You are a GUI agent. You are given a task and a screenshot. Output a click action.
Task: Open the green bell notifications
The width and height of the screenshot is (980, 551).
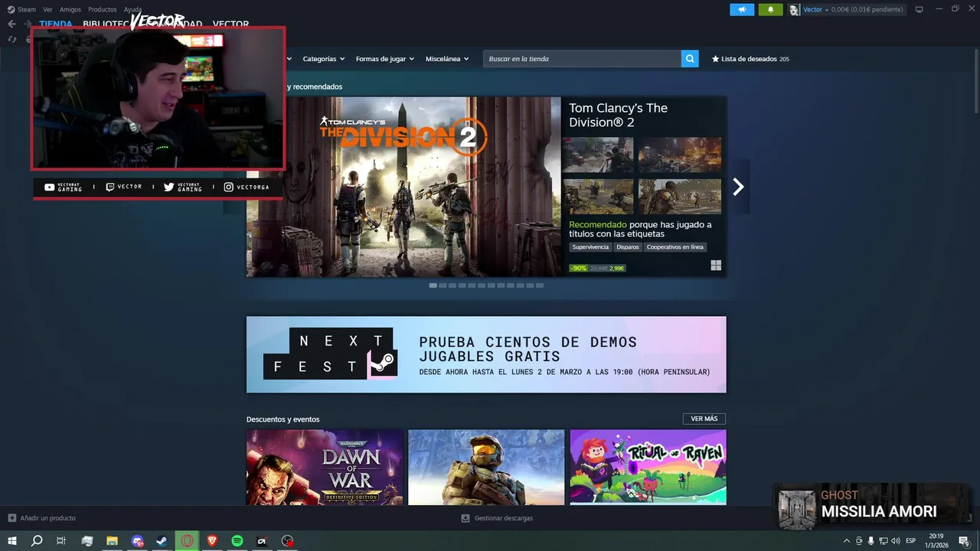(770, 9)
